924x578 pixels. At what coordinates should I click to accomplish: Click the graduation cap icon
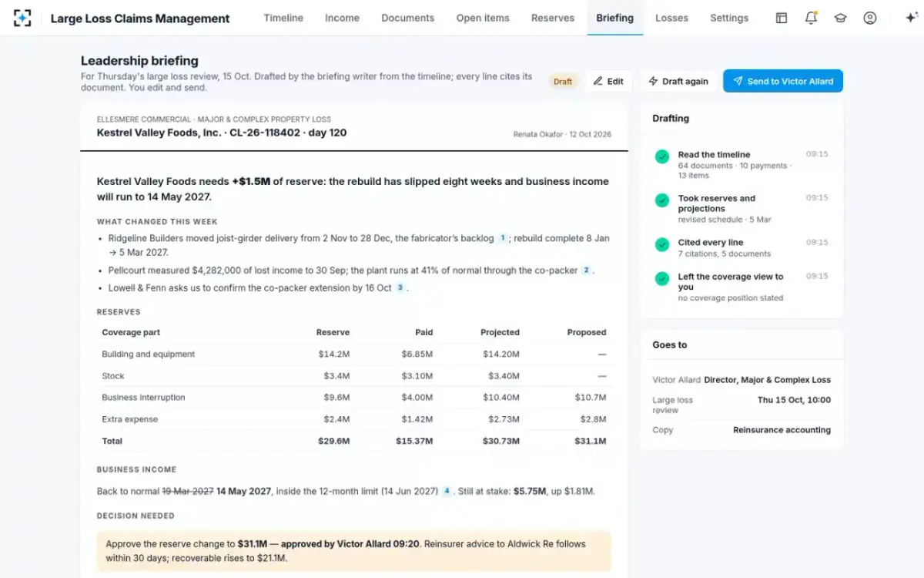click(840, 18)
